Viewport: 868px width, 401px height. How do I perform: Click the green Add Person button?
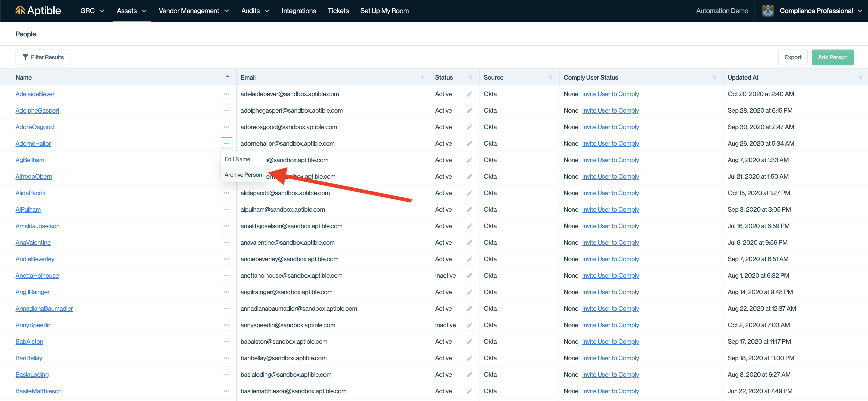[x=832, y=57]
